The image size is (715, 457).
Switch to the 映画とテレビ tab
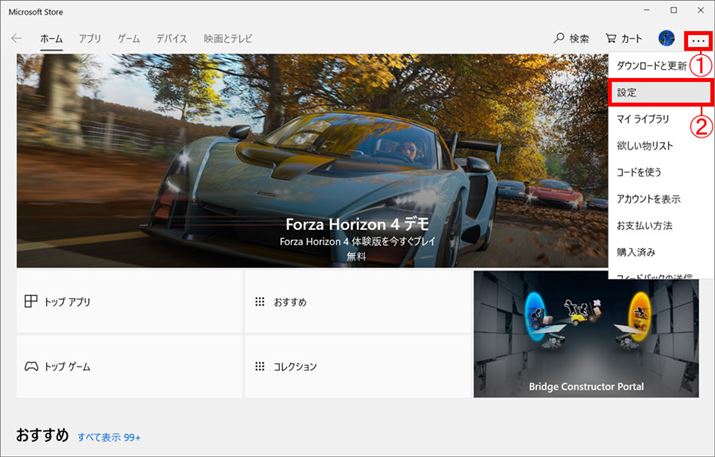click(x=228, y=39)
